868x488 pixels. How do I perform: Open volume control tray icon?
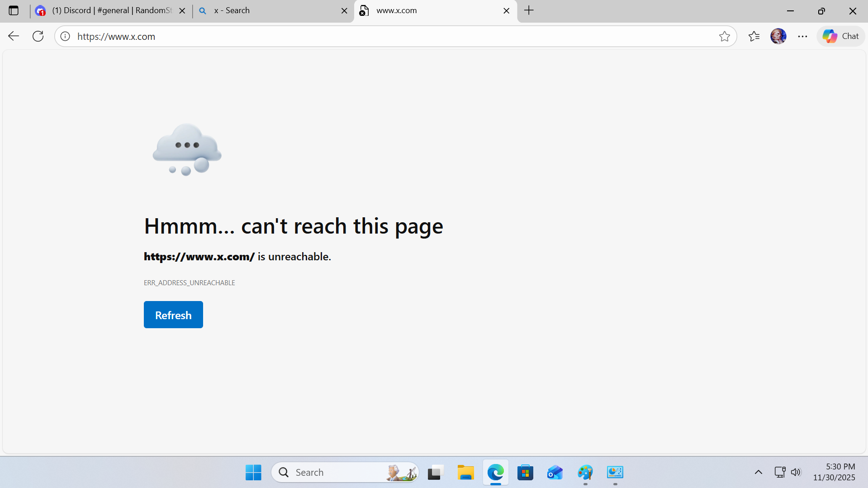796,472
